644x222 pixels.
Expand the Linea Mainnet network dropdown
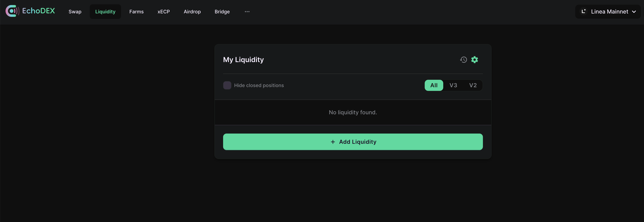tap(608, 11)
